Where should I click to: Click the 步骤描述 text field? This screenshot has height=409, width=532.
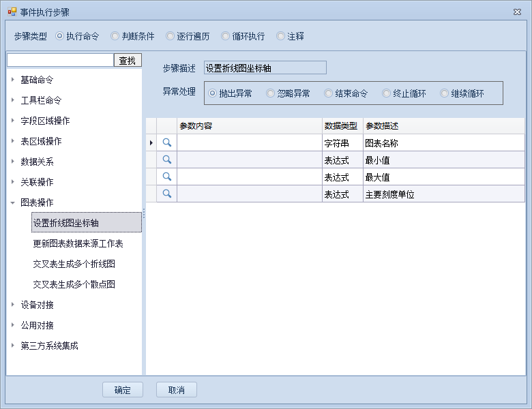click(265, 68)
